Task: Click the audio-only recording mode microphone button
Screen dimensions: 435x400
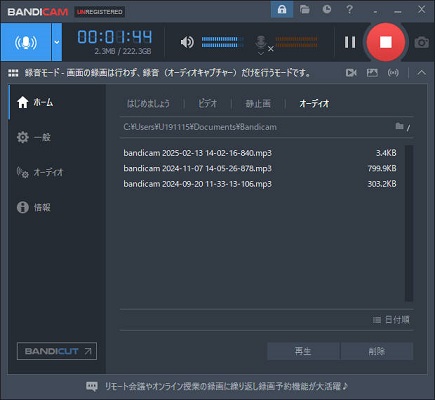Action: (26, 42)
